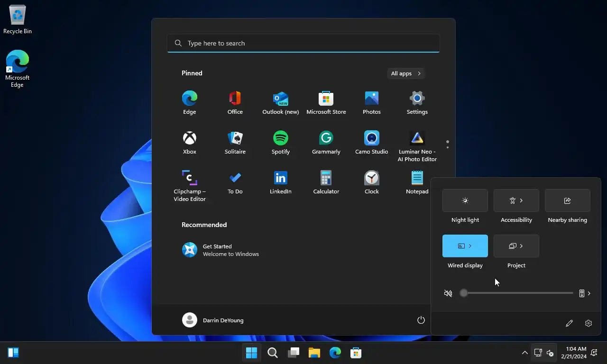Launch the Grammarly app

coord(326,142)
